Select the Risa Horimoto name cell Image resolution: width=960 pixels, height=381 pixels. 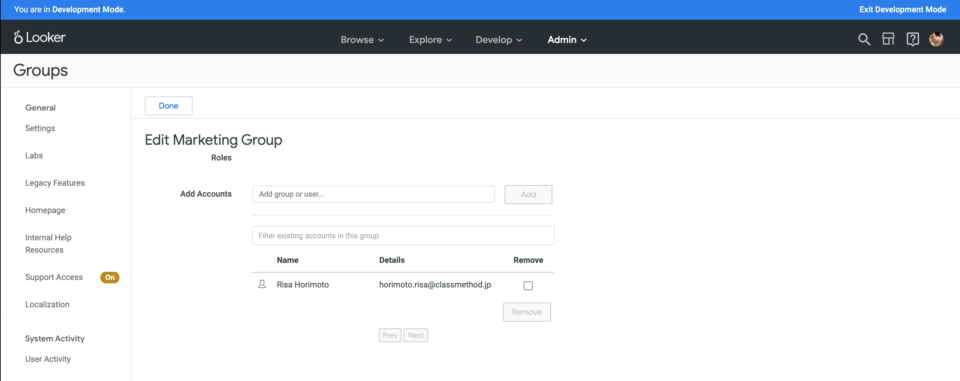pos(302,285)
